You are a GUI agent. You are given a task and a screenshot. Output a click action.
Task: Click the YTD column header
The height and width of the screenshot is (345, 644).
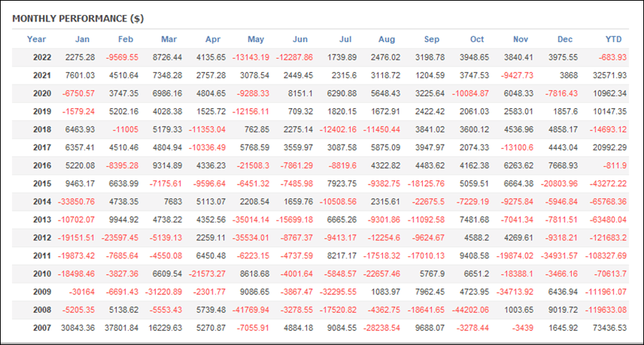pyautogui.click(x=614, y=39)
